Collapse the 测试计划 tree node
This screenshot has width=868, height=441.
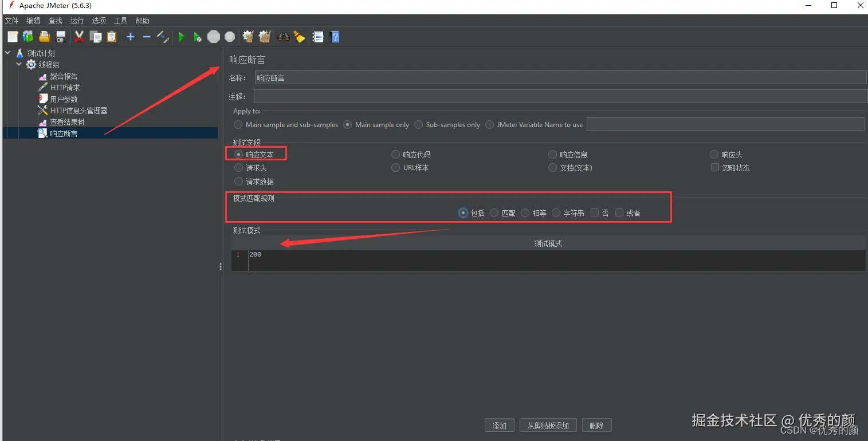[7, 53]
